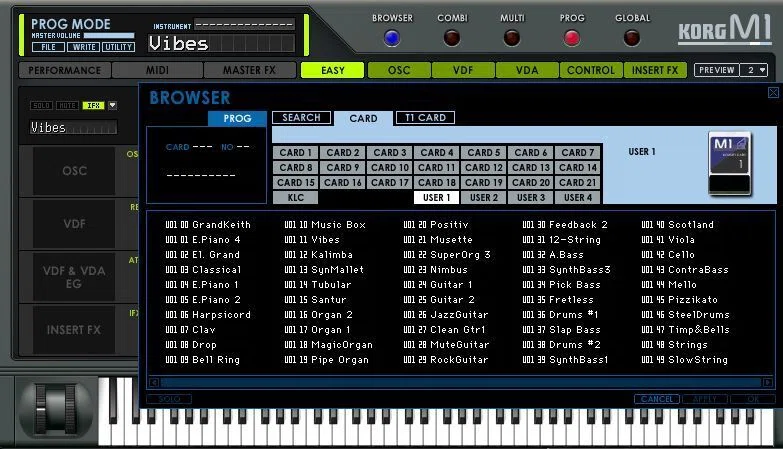Select CARD 1 bank button
The width and height of the screenshot is (783, 449).
click(296, 152)
